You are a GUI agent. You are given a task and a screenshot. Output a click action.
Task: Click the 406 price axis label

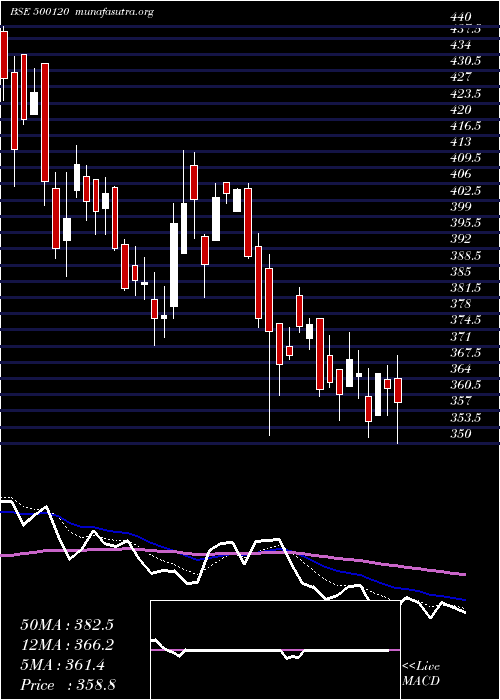tap(461, 174)
